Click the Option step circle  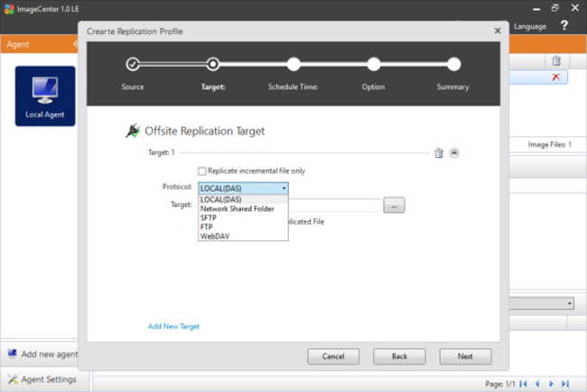point(374,64)
